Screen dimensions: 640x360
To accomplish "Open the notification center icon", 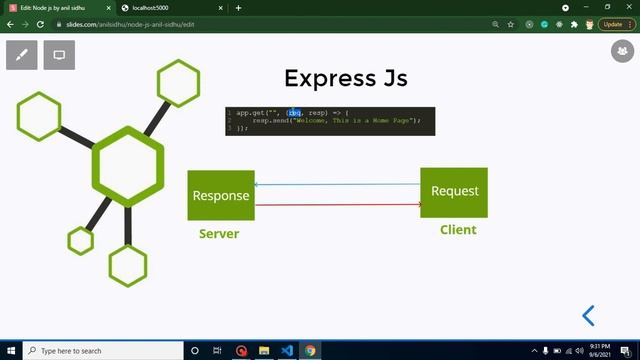I will pyautogui.click(x=625, y=351).
